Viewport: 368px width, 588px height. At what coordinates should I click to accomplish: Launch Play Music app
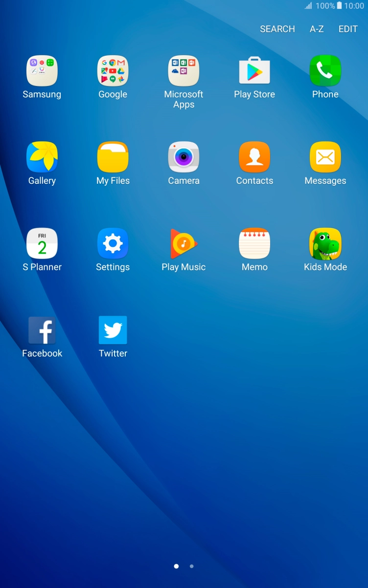coord(184,244)
